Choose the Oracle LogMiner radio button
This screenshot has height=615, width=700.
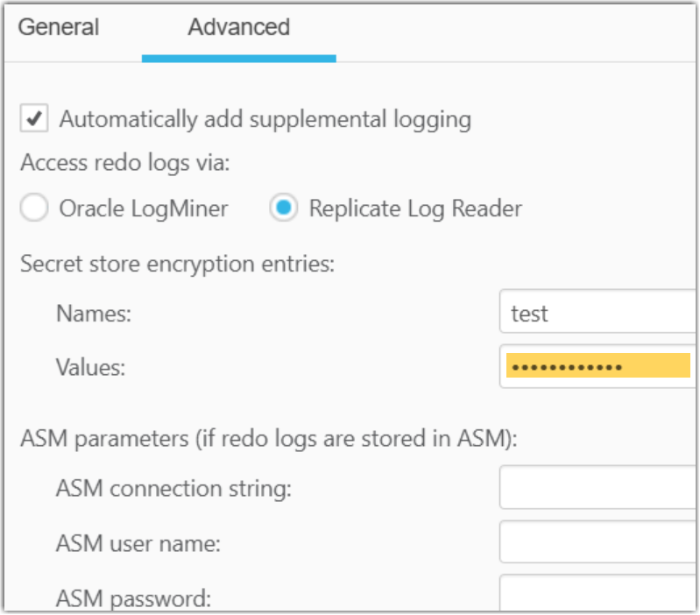pos(34,209)
